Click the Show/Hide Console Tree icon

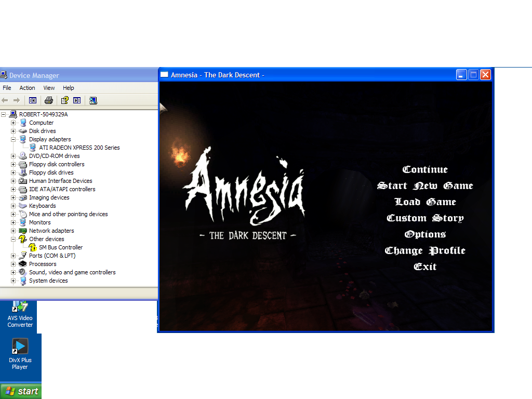pos(33,100)
